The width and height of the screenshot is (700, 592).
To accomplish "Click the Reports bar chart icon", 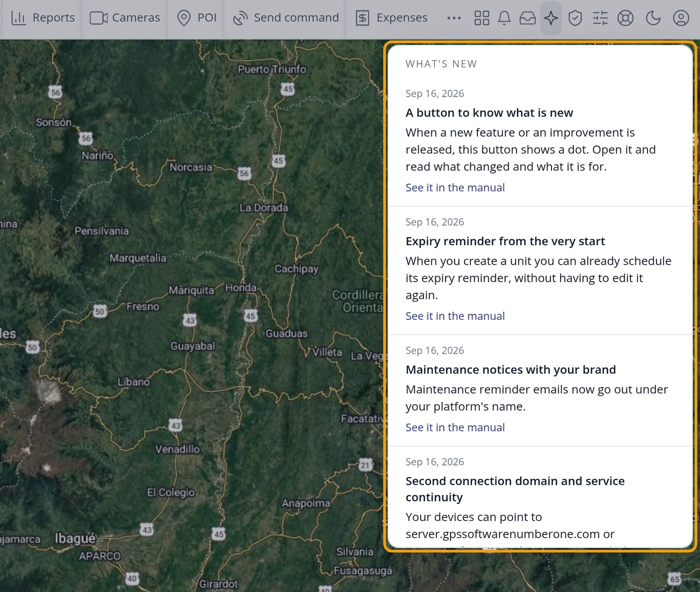I will (x=18, y=18).
